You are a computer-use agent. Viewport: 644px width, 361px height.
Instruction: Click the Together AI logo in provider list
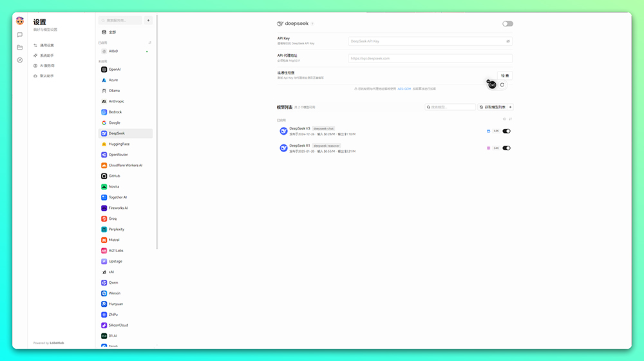click(x=104, y=197)
